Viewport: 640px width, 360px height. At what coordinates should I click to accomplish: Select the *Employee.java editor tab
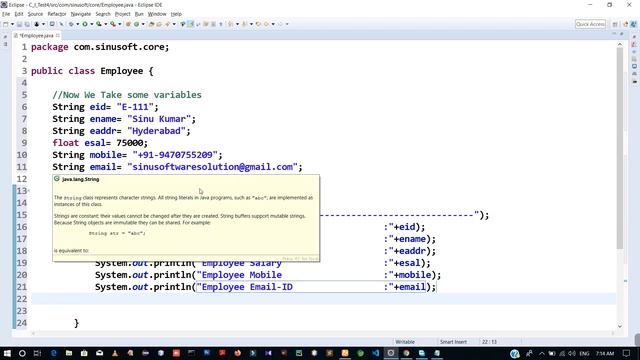[36, 36]
